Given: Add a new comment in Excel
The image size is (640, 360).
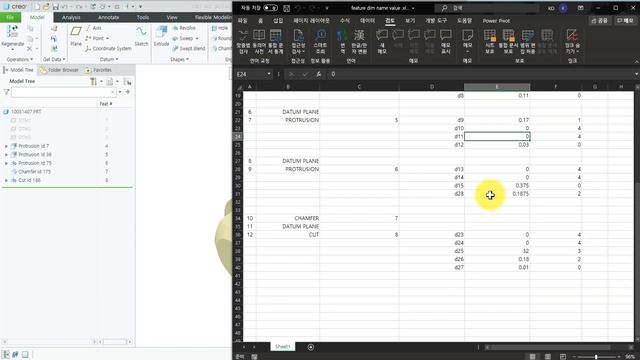Looking at the screenshot, I should pyautogui.click(x=382, y=42).
